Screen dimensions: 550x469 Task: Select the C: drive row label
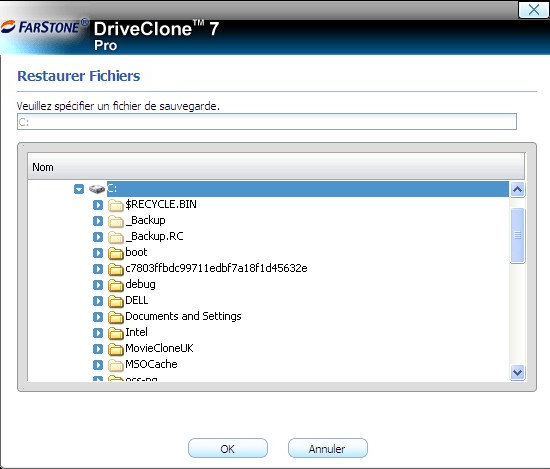pyautogui.click(x=112, y=189)
